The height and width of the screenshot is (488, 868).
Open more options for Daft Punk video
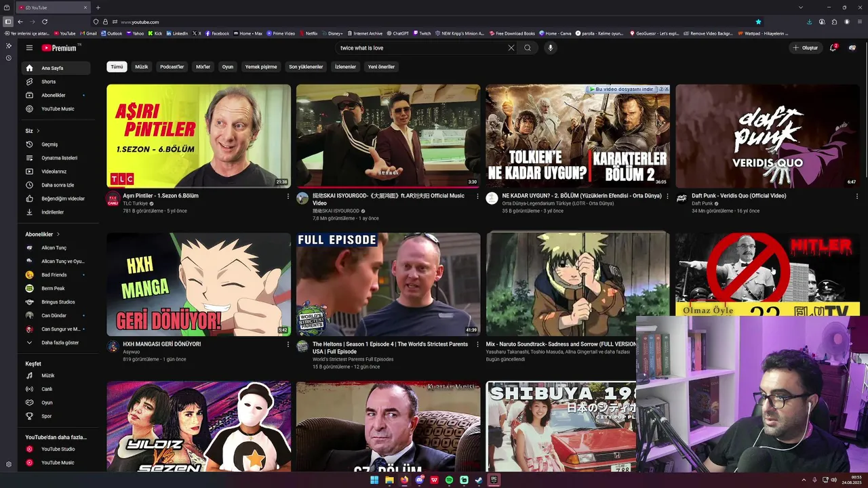click(x=856, y=197)
